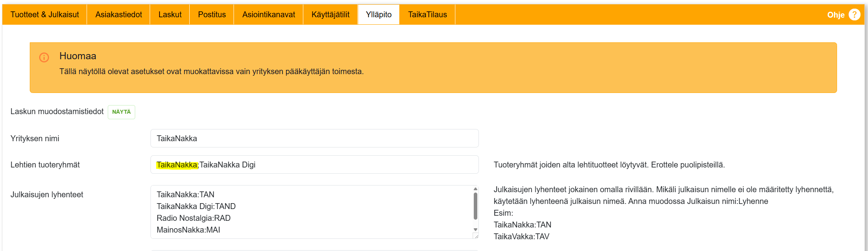Click the scroll up arrow in lyhenteet textarea
This screenshot has height=251, width=868.
[x=475, y=189]
